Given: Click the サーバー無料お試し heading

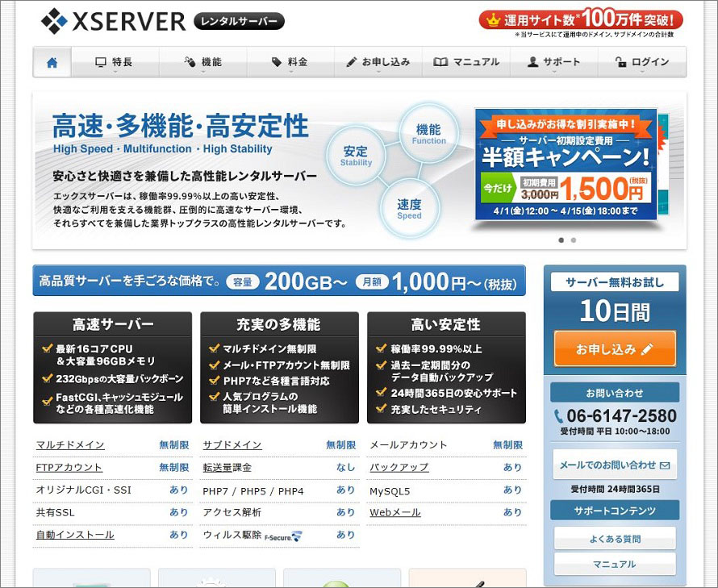Looking at the screenshot, I should (615, 282).
